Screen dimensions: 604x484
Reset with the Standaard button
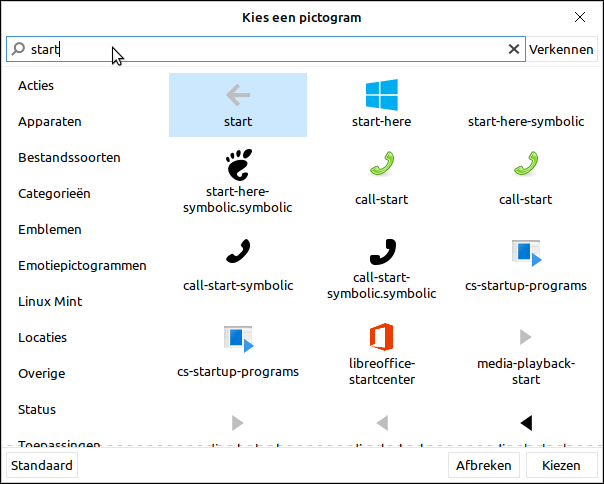41,465
